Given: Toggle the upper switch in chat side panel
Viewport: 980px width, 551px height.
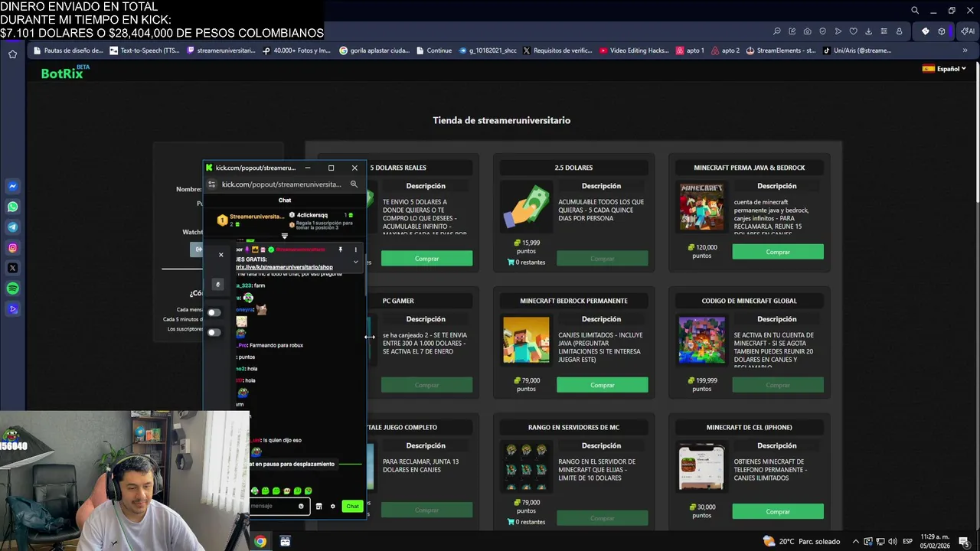Looking at the screenshot, I should [x=214, y=312].
